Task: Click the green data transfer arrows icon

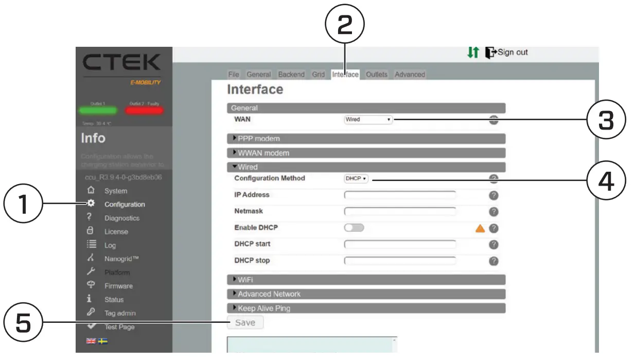Action: pyautogui.click(x=474, y=51)
